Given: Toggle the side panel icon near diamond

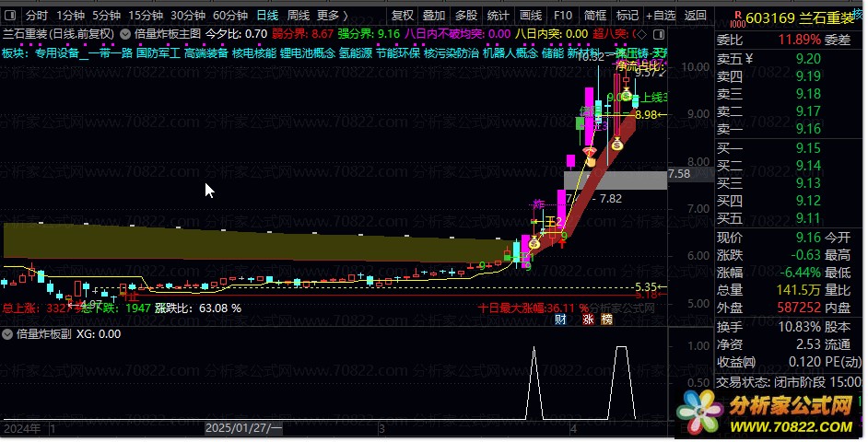Looking at the screenshot, I should [x=659, y=34].
